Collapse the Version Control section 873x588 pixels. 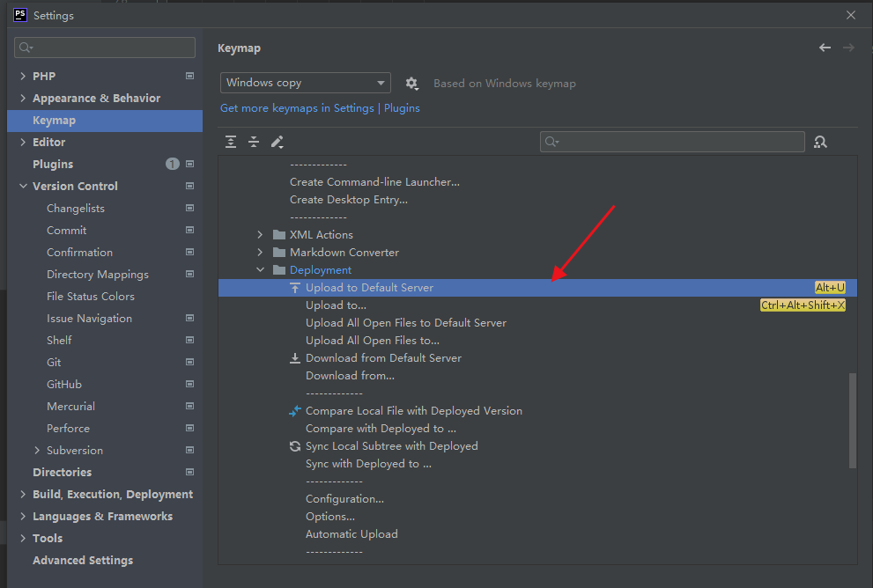pos(23,186)
